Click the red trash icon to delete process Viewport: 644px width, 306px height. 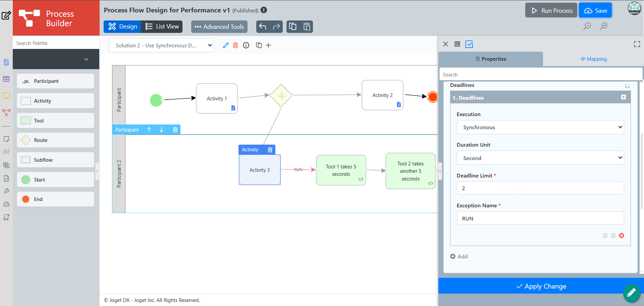click(235, 45)
